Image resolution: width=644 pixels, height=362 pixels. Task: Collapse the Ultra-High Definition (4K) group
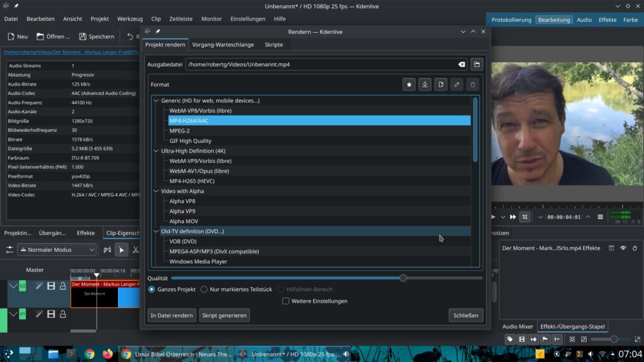[x=156, y=151]
